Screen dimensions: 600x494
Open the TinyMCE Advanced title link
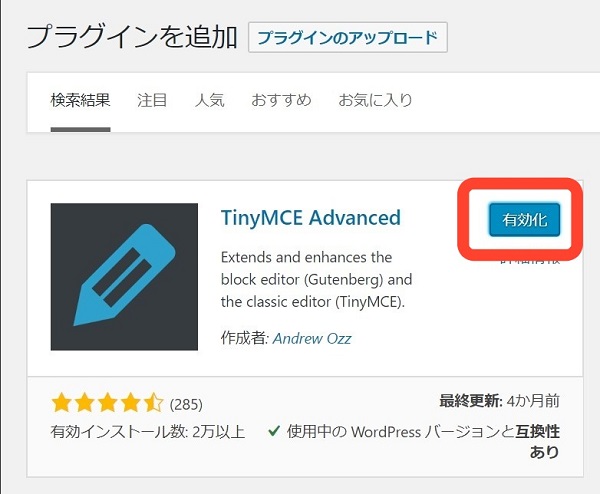click(310, 218)
